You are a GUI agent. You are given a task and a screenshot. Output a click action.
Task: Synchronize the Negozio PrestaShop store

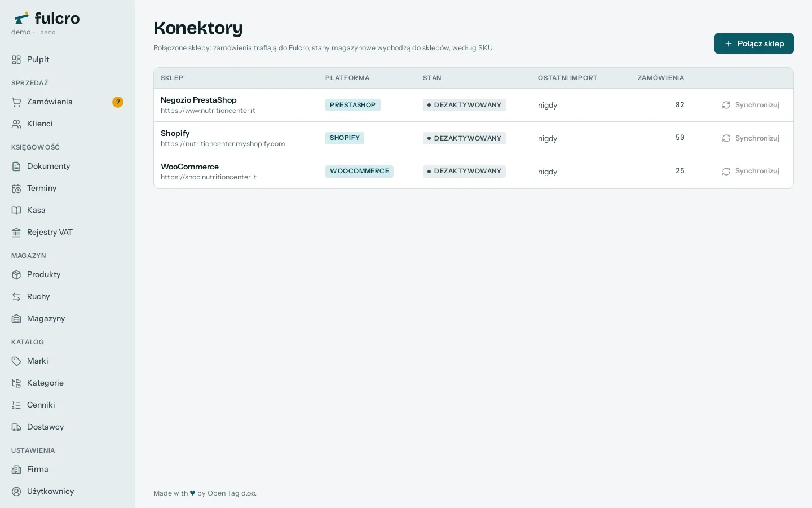click(751, 105)
